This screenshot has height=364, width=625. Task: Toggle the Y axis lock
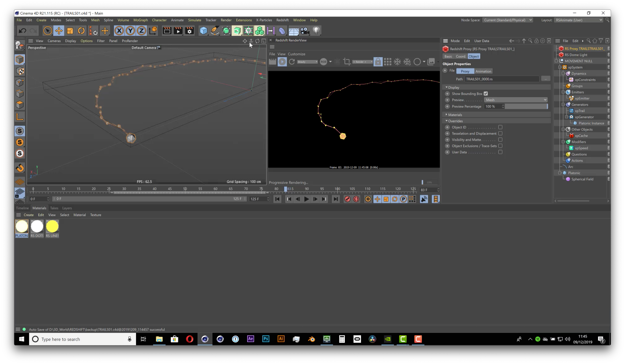[130, 31]
